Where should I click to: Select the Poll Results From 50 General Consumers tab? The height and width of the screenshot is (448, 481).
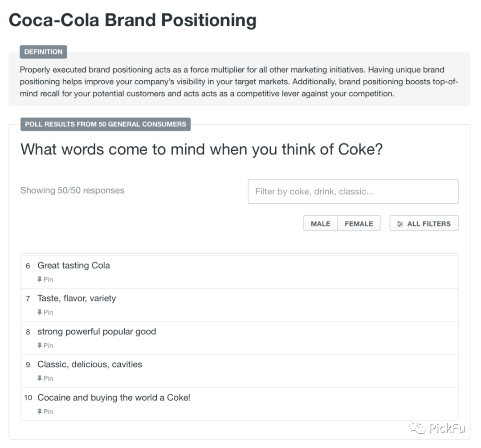pyautogui.click(x=106, y=124)
